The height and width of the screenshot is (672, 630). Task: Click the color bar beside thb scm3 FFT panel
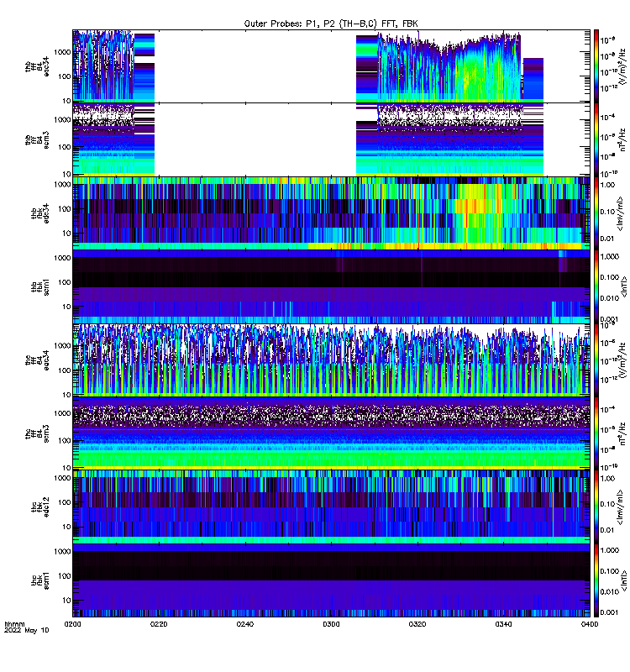pyautogui.click(x=596, y=139)
